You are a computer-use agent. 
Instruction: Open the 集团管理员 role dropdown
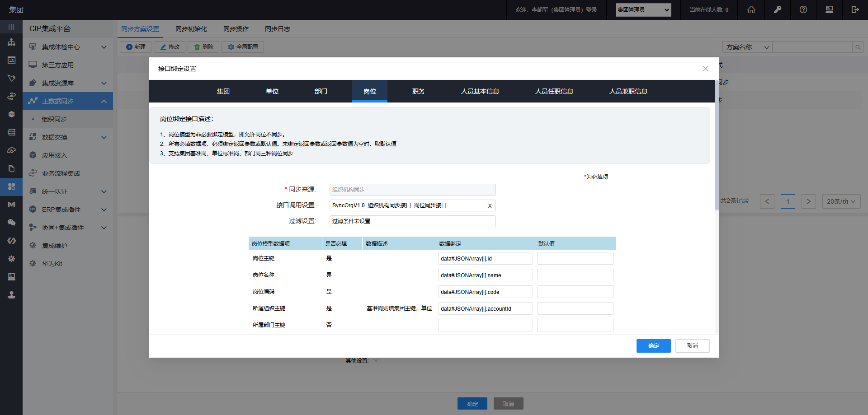pyautogui.click(x=643, y=10)
